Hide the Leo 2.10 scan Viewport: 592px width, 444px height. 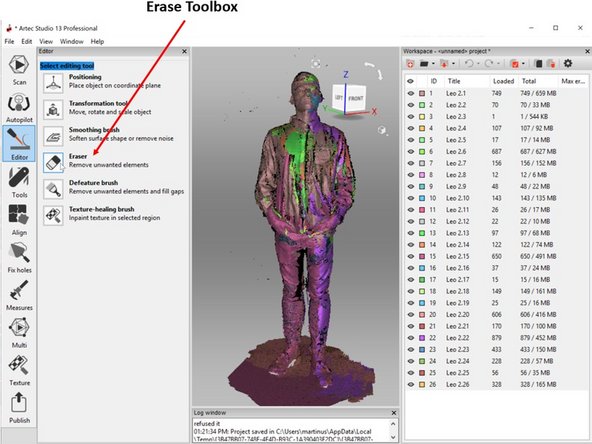click(x=410, y=198)
